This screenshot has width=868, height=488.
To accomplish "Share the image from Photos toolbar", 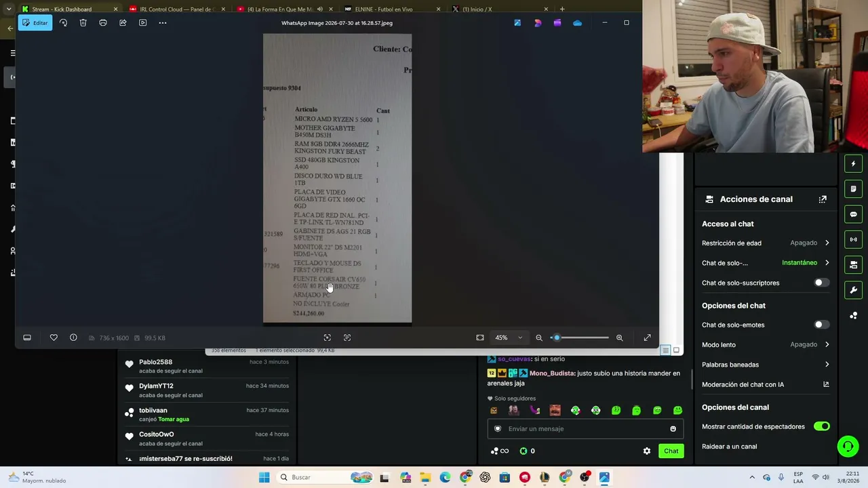I will [x=123, y=23].
